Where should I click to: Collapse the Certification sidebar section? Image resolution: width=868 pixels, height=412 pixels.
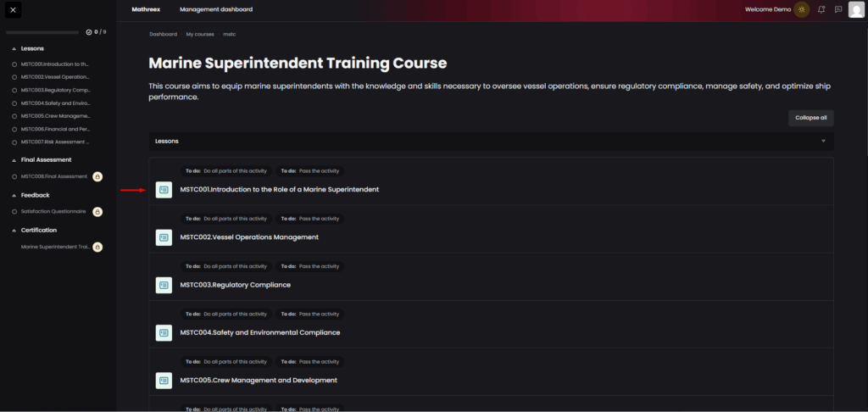tap(14, 230)
